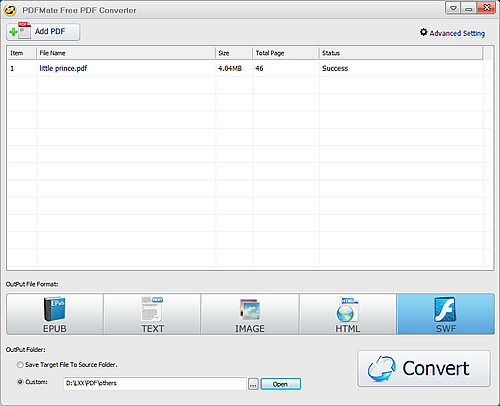Click the PDFMate app logo icon
Viewport: 500px width, 406px height.
(x=10, y=10)
